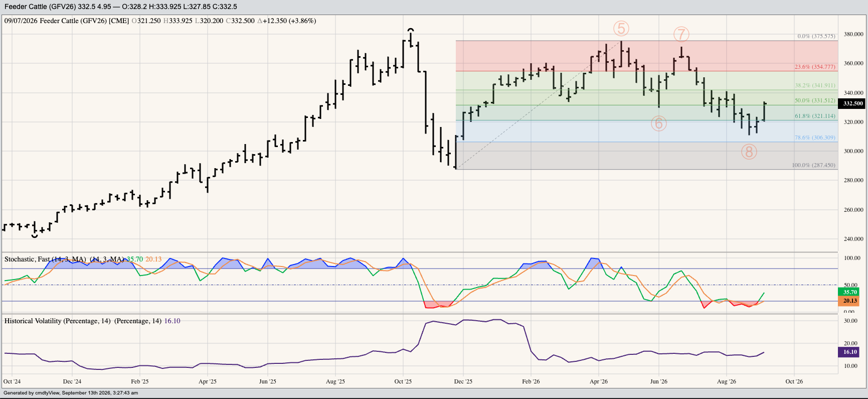
Task: Click the circled 5 wave marker
Action: [621, 29]
